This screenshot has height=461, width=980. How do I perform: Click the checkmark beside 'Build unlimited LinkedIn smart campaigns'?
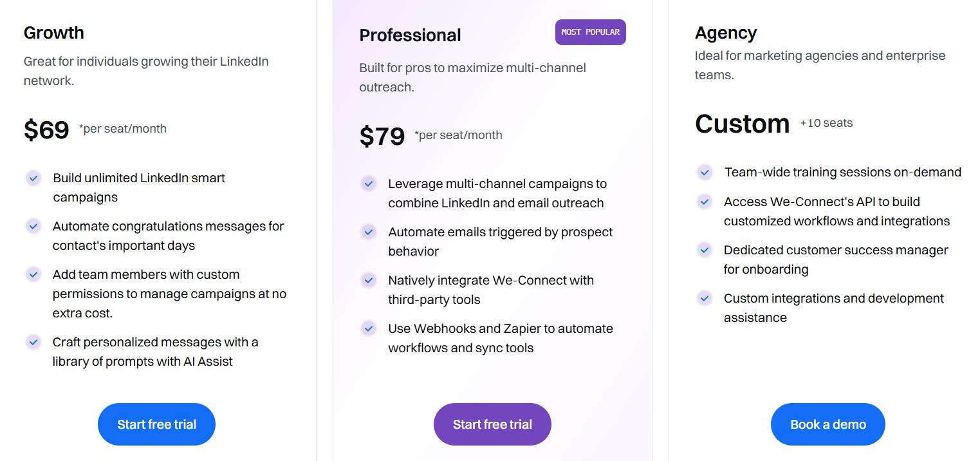tap(33, 178)
